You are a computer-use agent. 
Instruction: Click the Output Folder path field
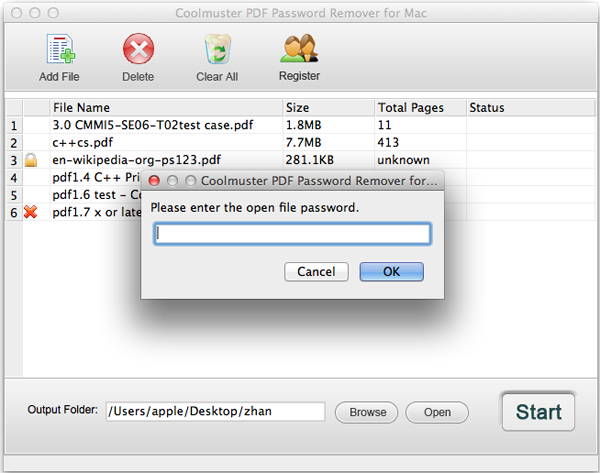216,412
